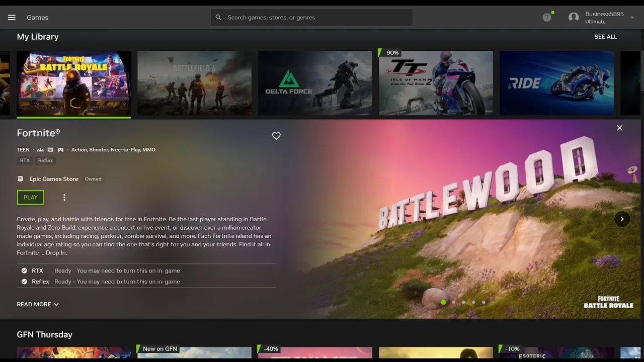644x362 pixels.
Task: Click the Reflex tag chip
Action: coord(45,160)
